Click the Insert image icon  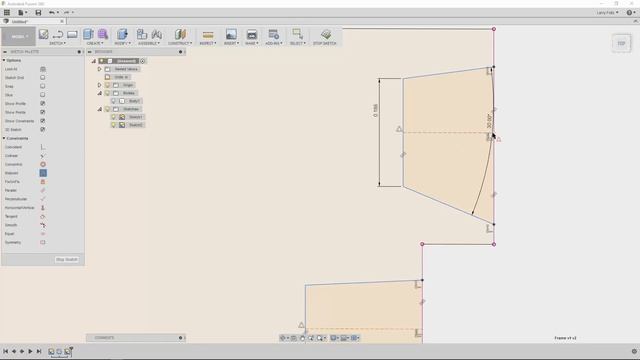pos(231,34)
